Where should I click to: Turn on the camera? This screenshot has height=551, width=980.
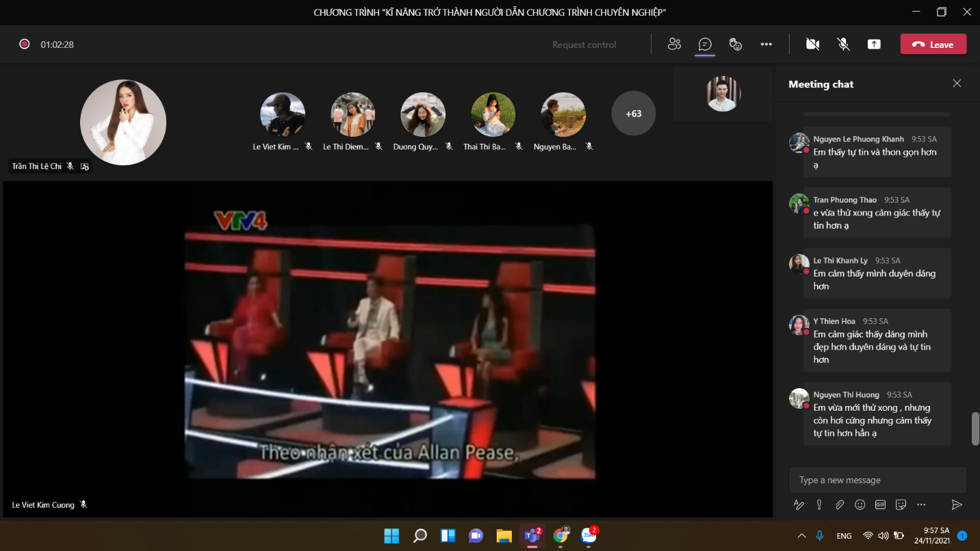(x=812, y=44)
